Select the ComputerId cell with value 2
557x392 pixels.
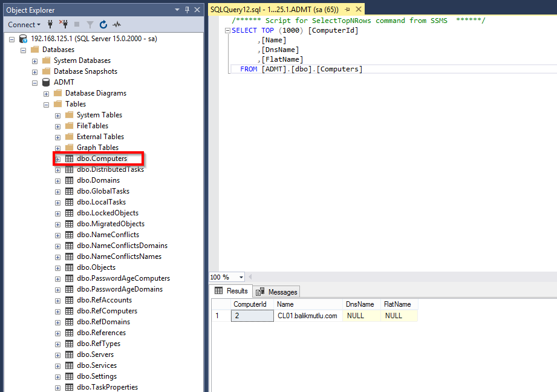(x=252, y=316)
